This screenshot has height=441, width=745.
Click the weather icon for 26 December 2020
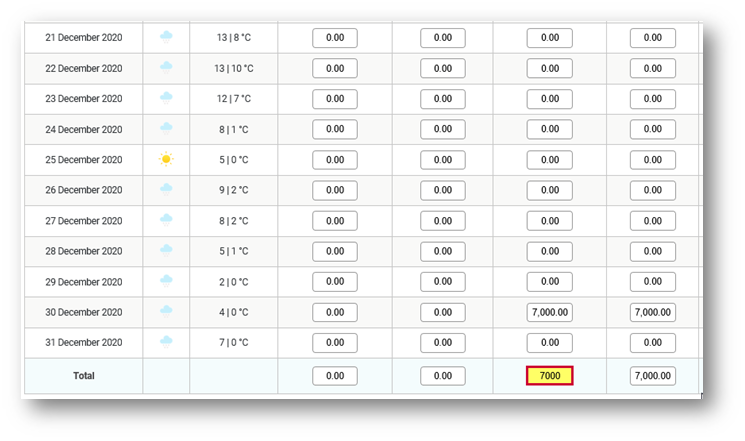[166, 190]
